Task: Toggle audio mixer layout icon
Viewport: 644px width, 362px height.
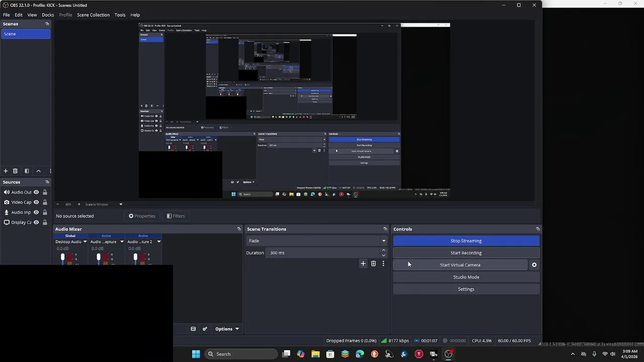Action: tap(193, 329)
